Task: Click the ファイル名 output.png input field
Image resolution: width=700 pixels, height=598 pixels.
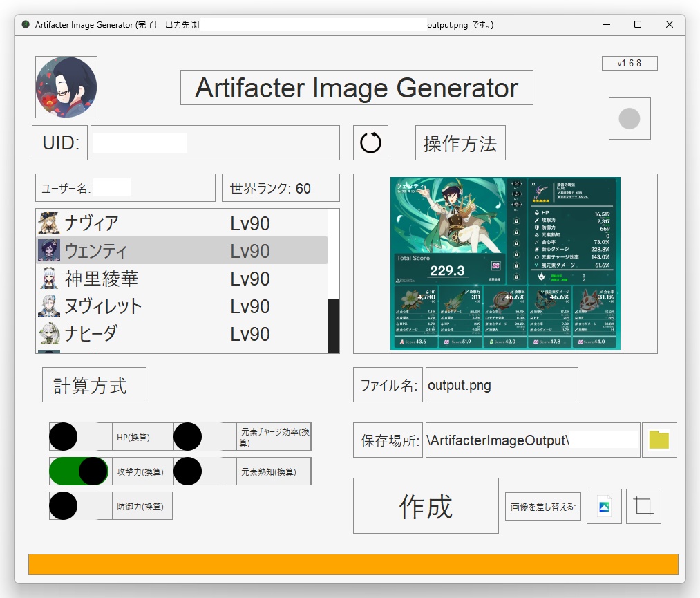Action: pos(502,385)
